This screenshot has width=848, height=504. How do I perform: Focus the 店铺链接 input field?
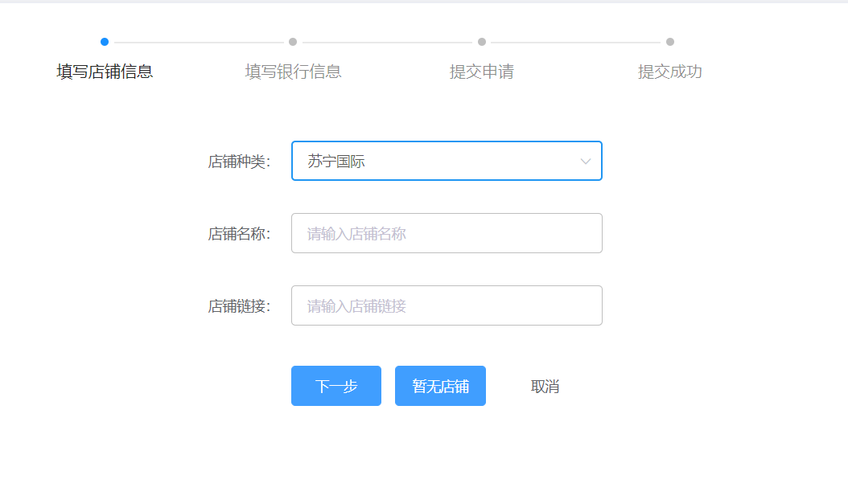pos(447,305)
